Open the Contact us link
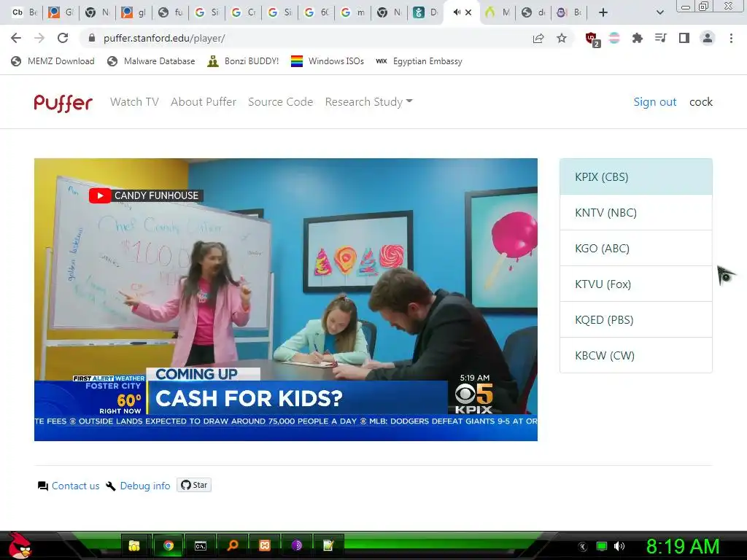Screen dimensions: 747x560 pyautogui.click(x=69, y=486)
